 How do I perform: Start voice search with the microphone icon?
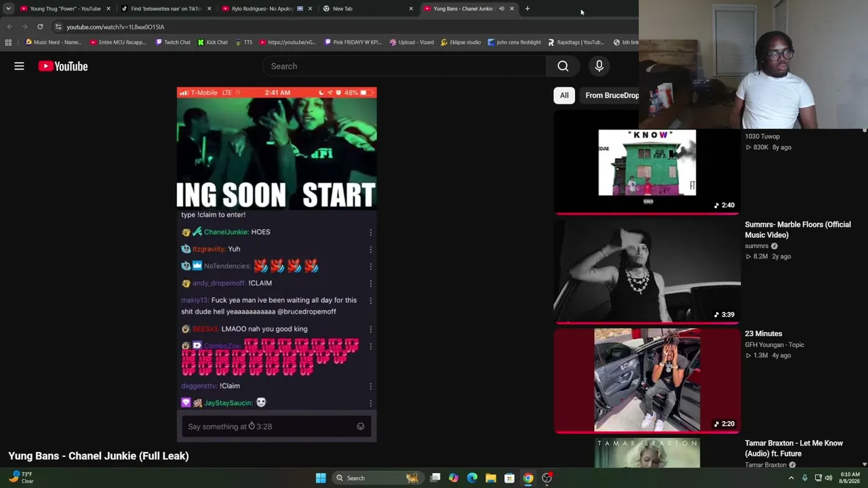599,66
